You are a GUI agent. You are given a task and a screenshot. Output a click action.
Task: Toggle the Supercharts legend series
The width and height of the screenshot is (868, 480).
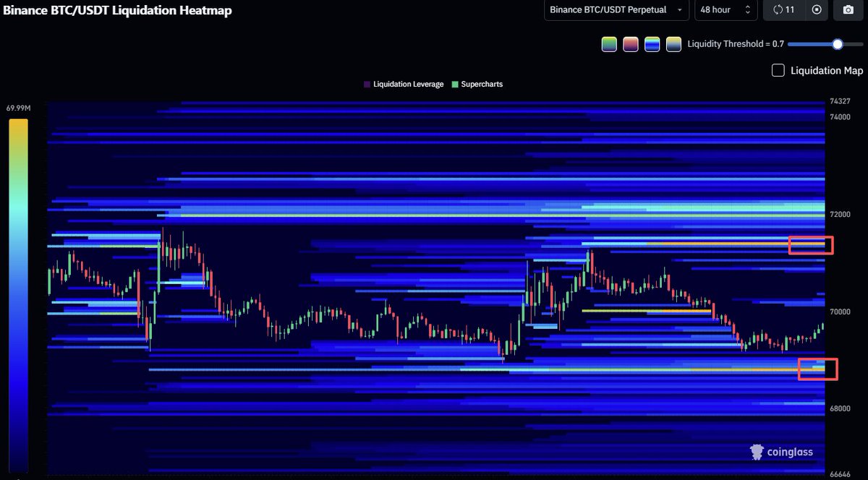(477, 85)
